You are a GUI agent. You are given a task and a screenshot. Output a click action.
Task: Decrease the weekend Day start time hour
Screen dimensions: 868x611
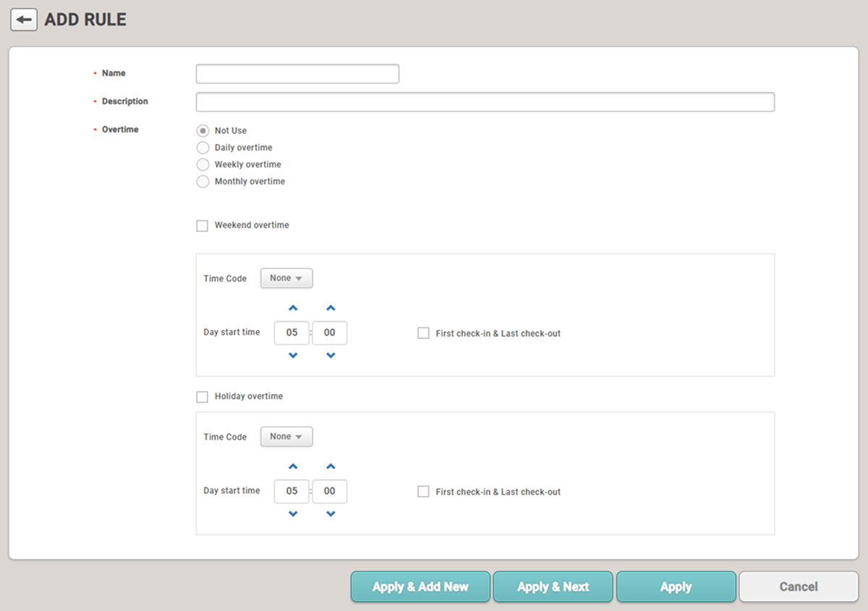point(293,356)
